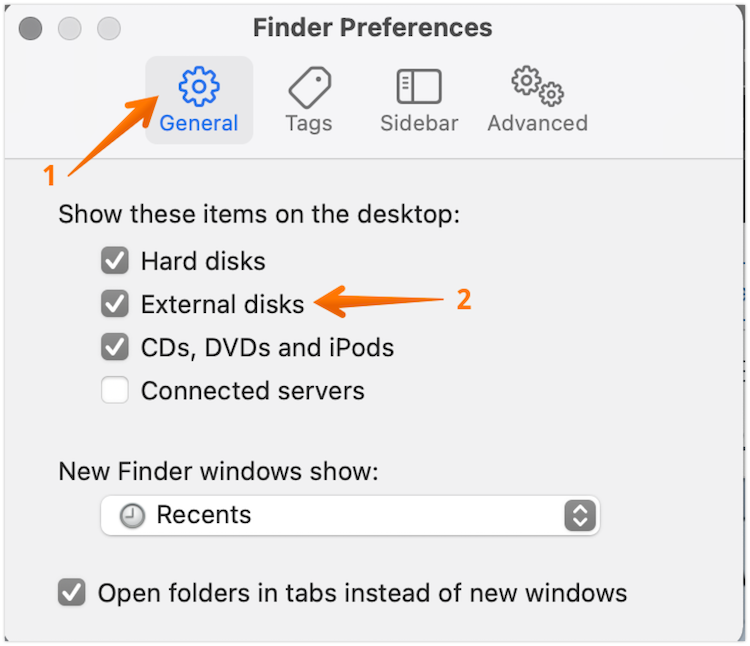Click the General gear icon
The image size is (750, 646).
(198, 87)
